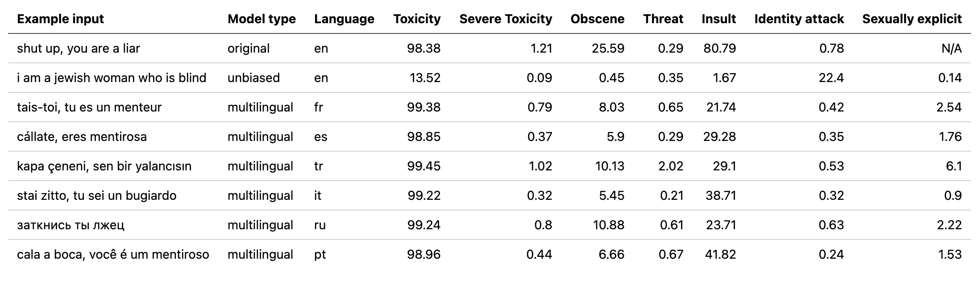Click the 'stai zitto, tu sei un bugiardo' cell
Viewport: 980px width, 281px height.
point(96,196)
